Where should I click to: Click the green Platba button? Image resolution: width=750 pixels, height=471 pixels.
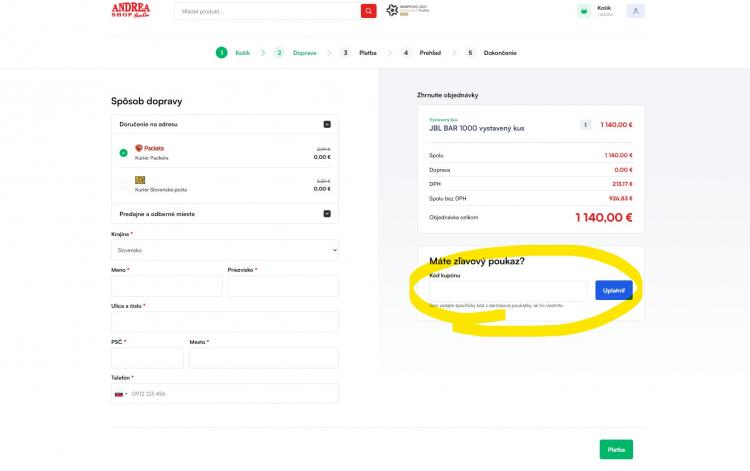coord(616,449)
